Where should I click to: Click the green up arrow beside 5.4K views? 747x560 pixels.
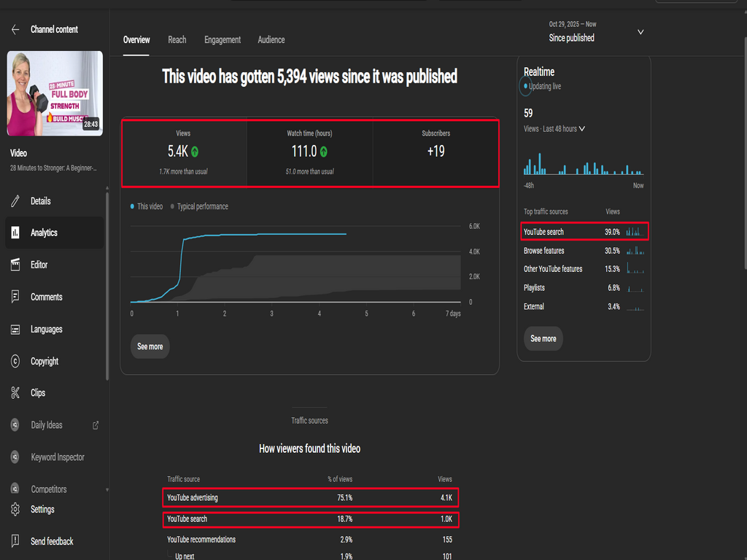195,152
